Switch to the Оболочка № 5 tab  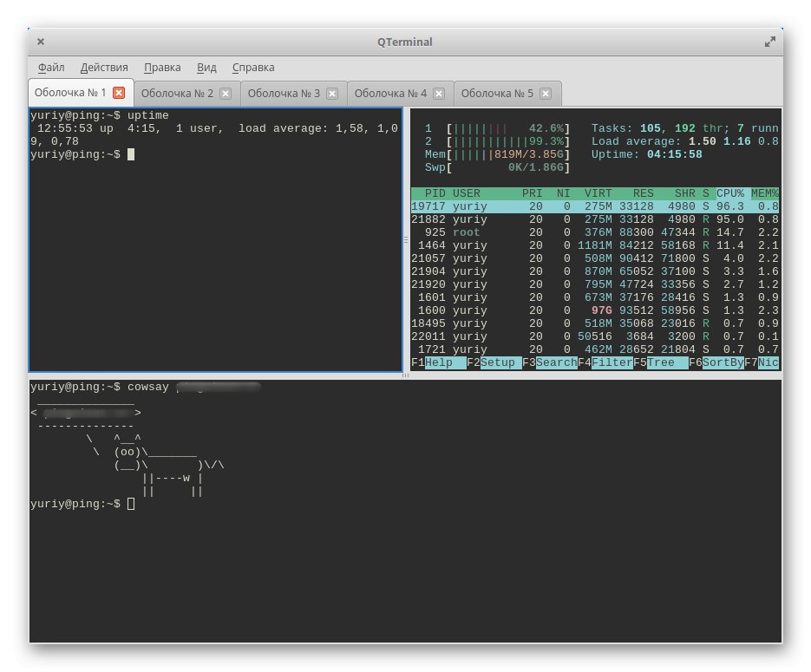click(x=494, y=94)
